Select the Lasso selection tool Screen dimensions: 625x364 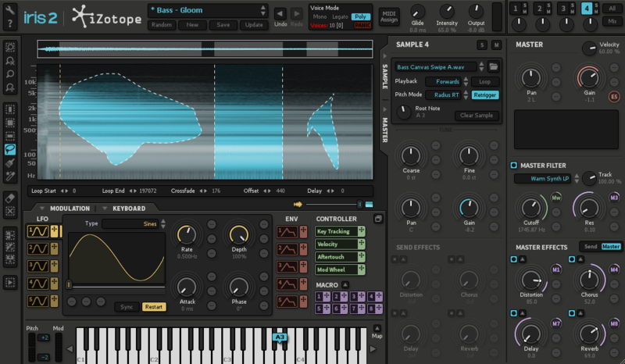pos(10,149)
